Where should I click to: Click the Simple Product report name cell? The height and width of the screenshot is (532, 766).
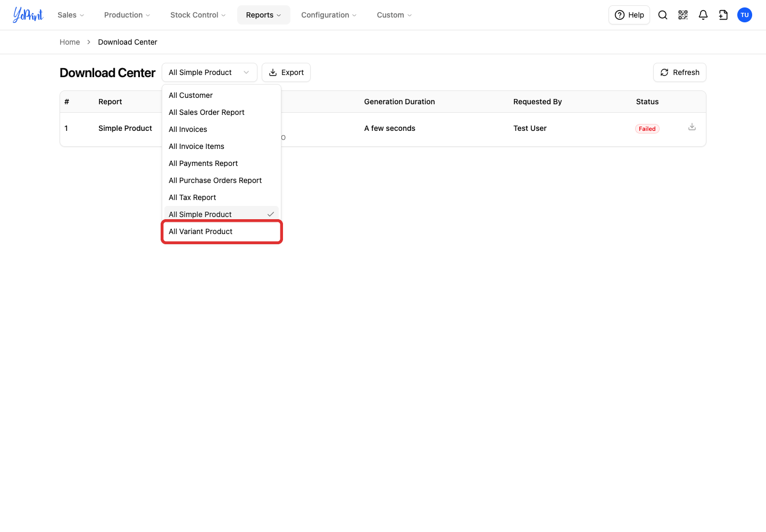click(125, 128)
